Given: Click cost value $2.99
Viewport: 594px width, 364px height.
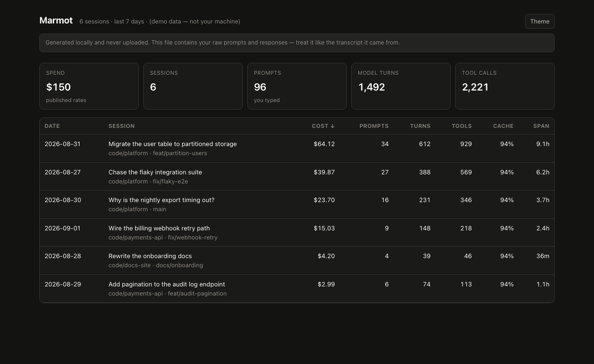Looking at the screenshot, I should click(326, 284).
